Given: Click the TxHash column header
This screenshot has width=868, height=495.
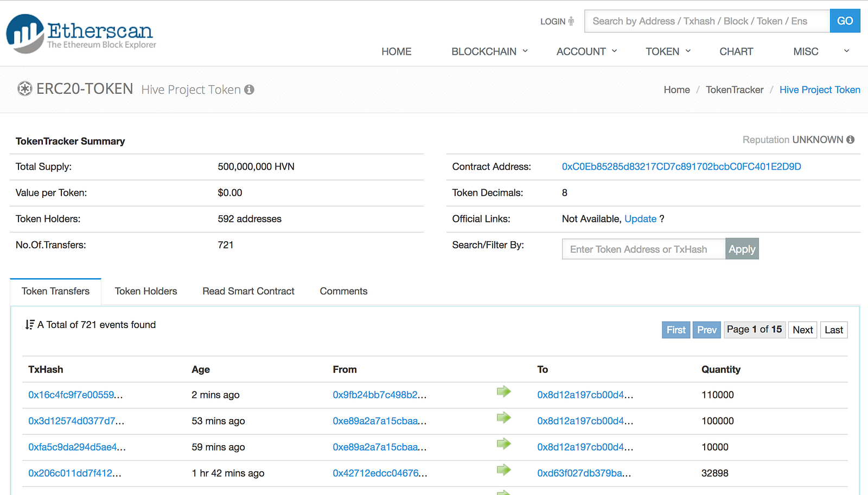Looking at the screenshot, I should 46,369.
